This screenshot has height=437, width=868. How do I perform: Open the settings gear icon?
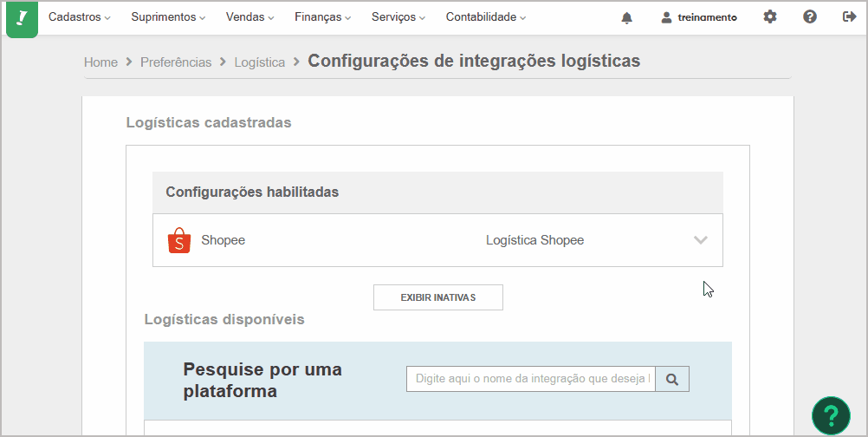770,17
